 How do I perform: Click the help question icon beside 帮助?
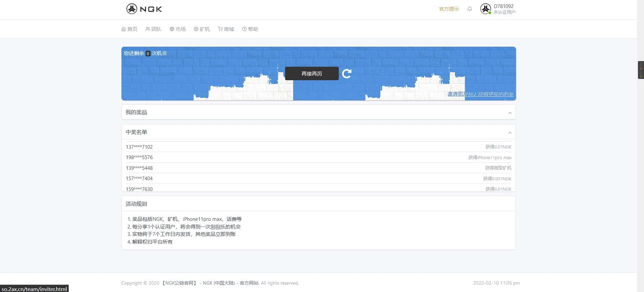coord(244,29)
